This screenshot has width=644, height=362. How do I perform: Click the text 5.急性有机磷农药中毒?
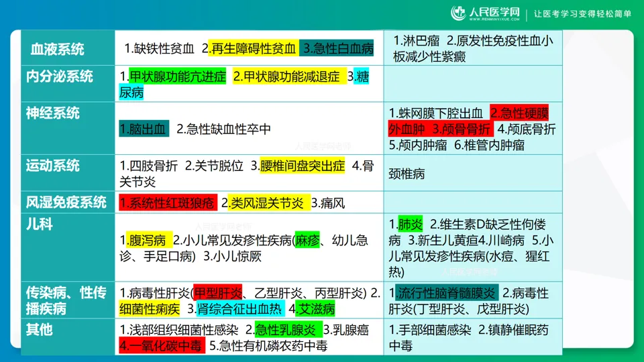point(268,346)
